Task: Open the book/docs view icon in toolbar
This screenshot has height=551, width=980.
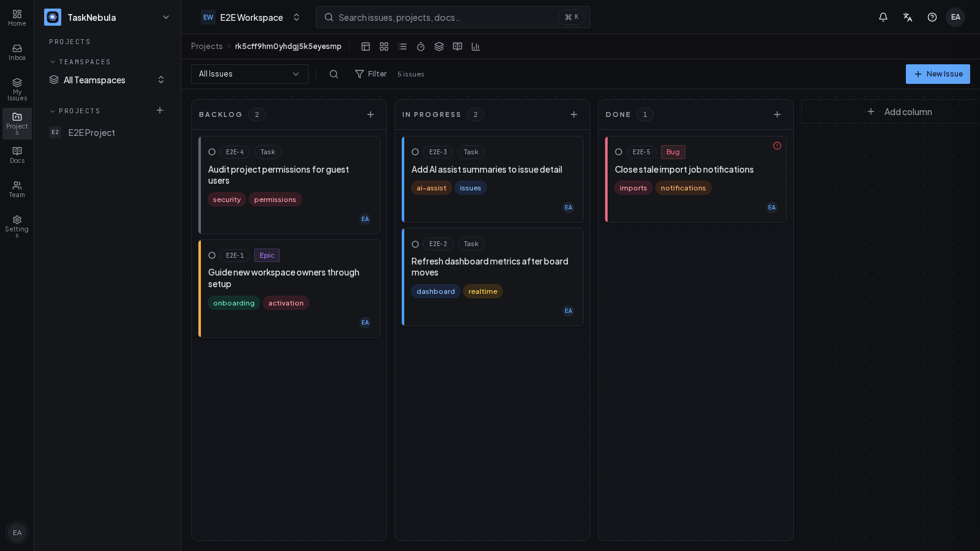Action: tap(458, 47)
